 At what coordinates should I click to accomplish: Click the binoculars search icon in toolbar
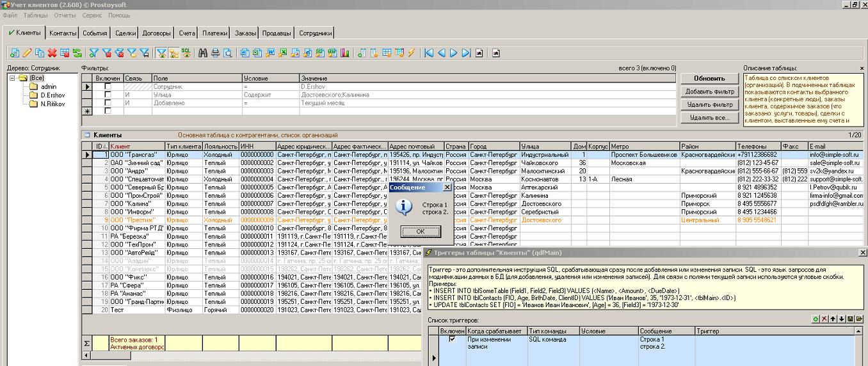tap(203, 53)
